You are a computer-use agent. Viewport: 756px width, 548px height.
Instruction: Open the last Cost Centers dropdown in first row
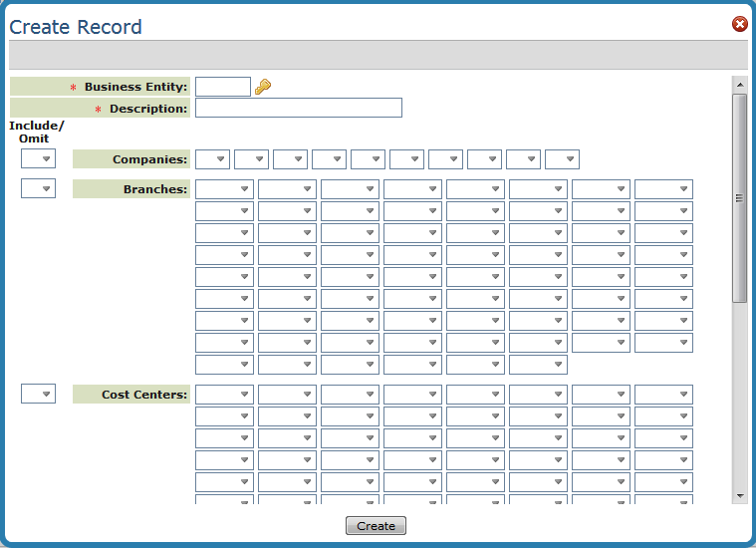663,395
